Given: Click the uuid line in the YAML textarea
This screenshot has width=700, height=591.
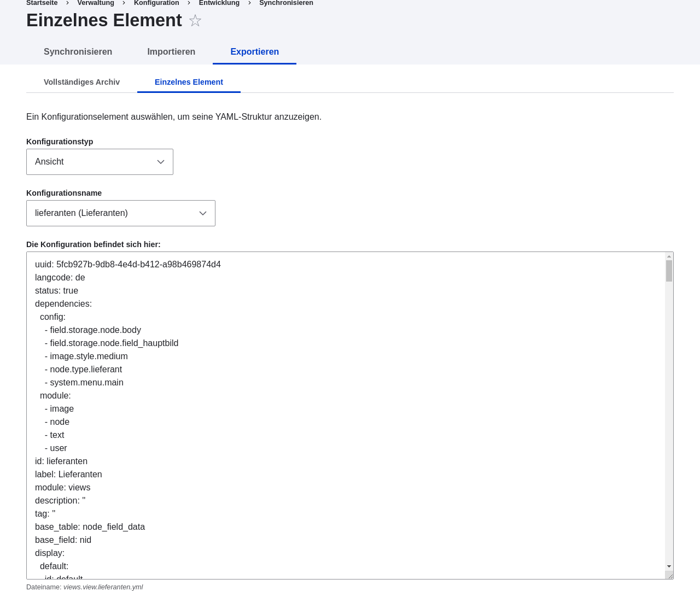Looking at the screenshot, I should point(128,265).
